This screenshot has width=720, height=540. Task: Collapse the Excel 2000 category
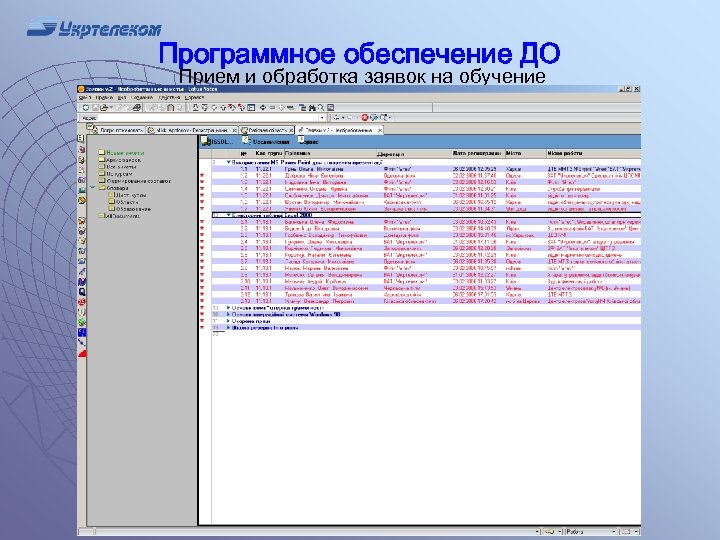[228, 215]
